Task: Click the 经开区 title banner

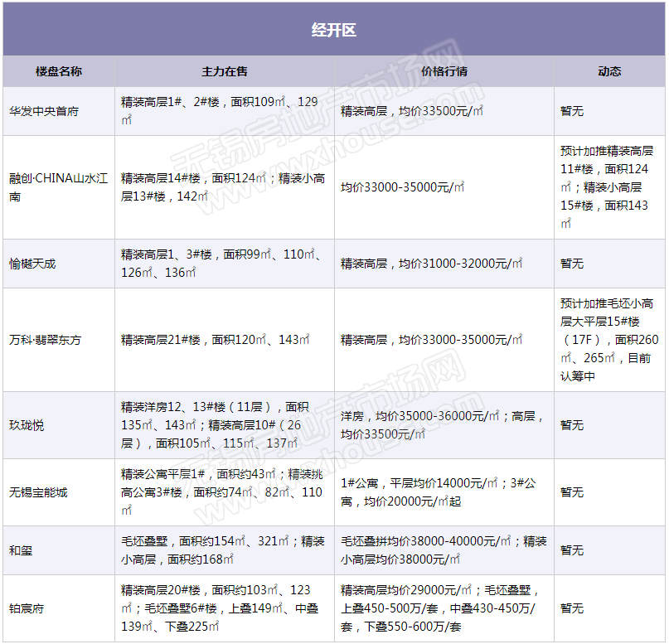Action: (x=333, y=30)
